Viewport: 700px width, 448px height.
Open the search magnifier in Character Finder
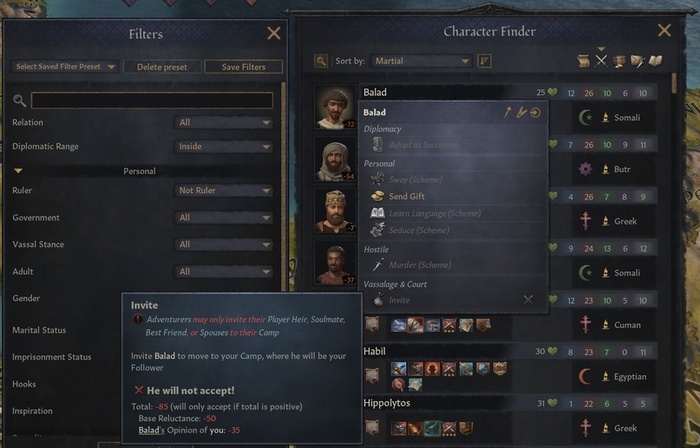(321, 61)
